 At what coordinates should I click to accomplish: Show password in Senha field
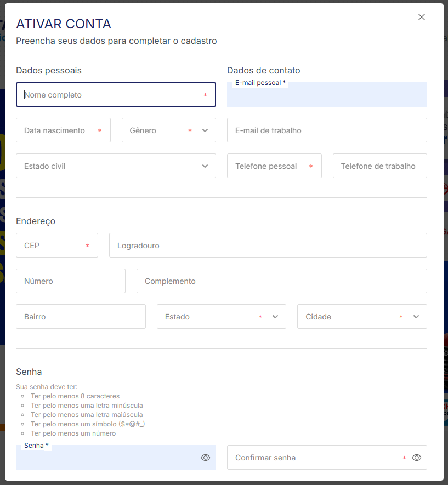(206, 458)
